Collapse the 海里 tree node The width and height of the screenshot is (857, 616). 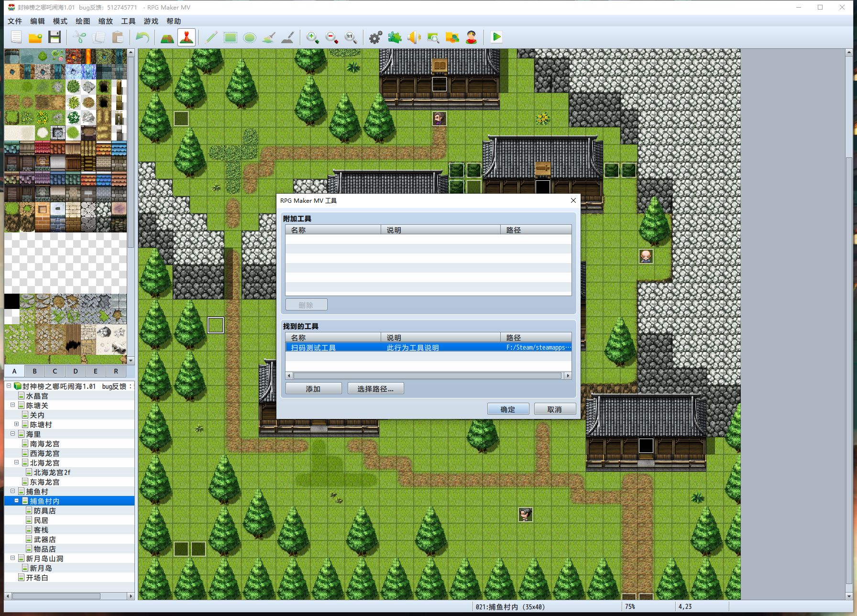point(13,434)
